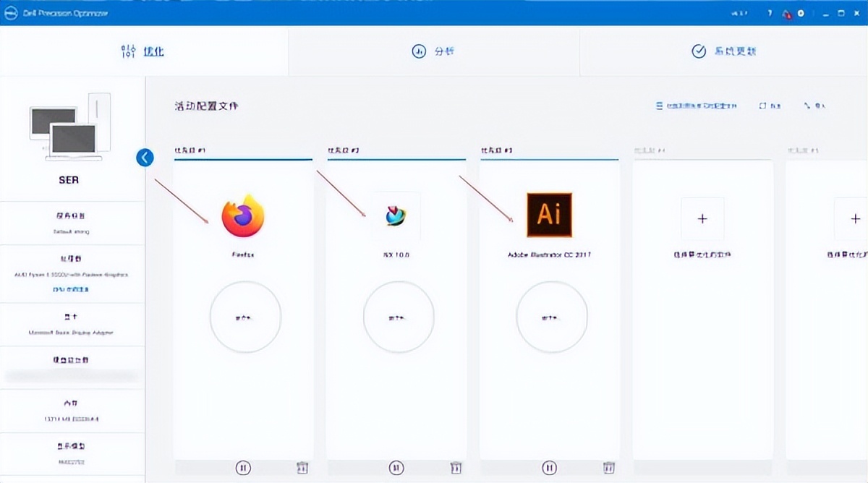The width and height of the screenshot is (868, 483).
Task: Click the Adobe Illustrator CC 2017 label
Action: coord(550,255)
